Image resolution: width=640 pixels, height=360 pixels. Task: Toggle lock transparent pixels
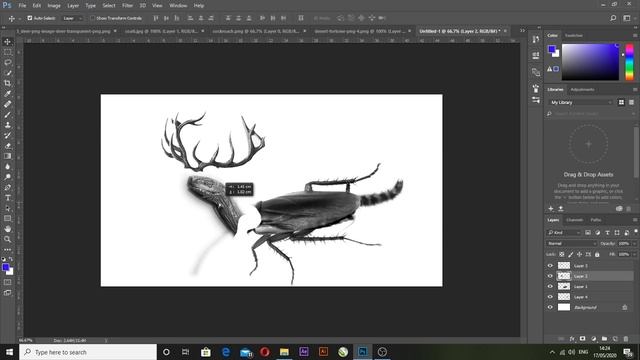pos(562,254)
